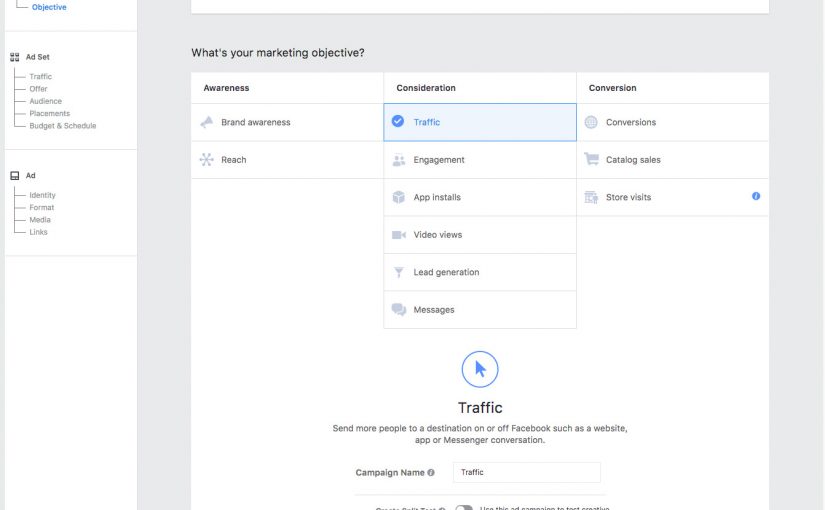Viewport: 825px width, 510px height.
Task: Go to Format under Ad
Action: point(42,207)
